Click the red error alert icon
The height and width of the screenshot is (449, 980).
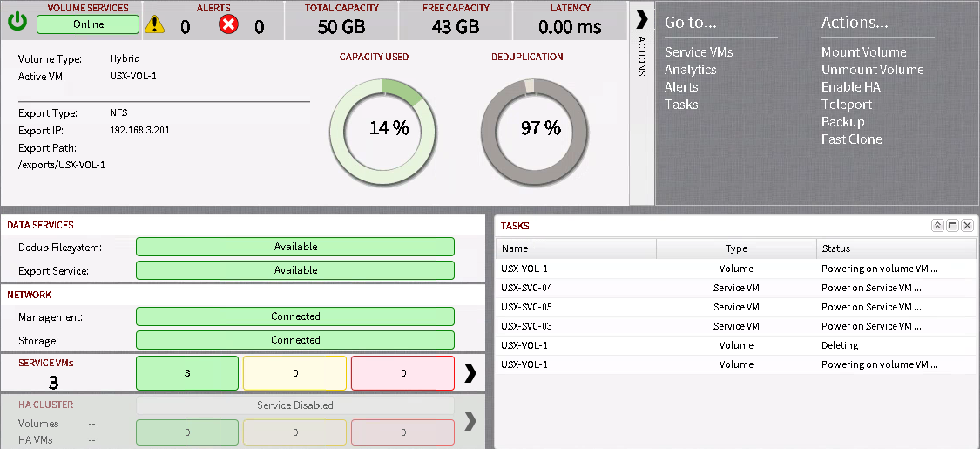coord(228,24)
